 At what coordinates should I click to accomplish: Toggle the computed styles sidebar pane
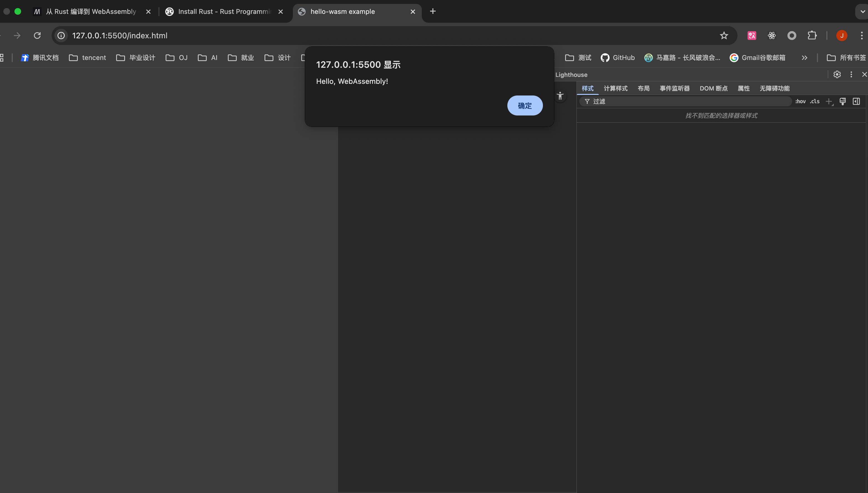click(x=856, y=101)
